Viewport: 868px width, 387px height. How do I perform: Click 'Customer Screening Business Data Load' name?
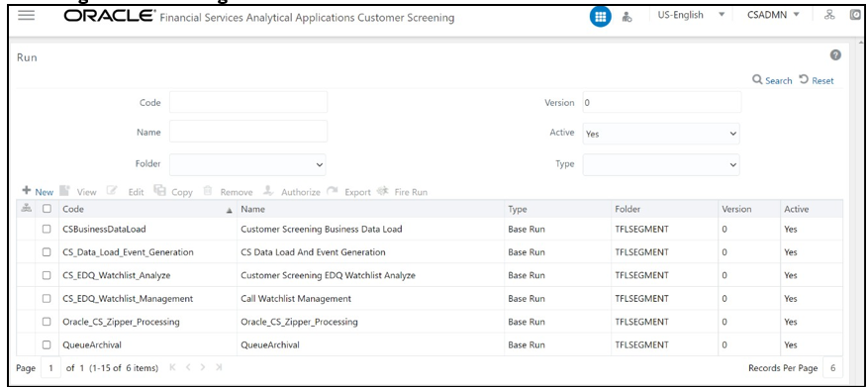322,229
